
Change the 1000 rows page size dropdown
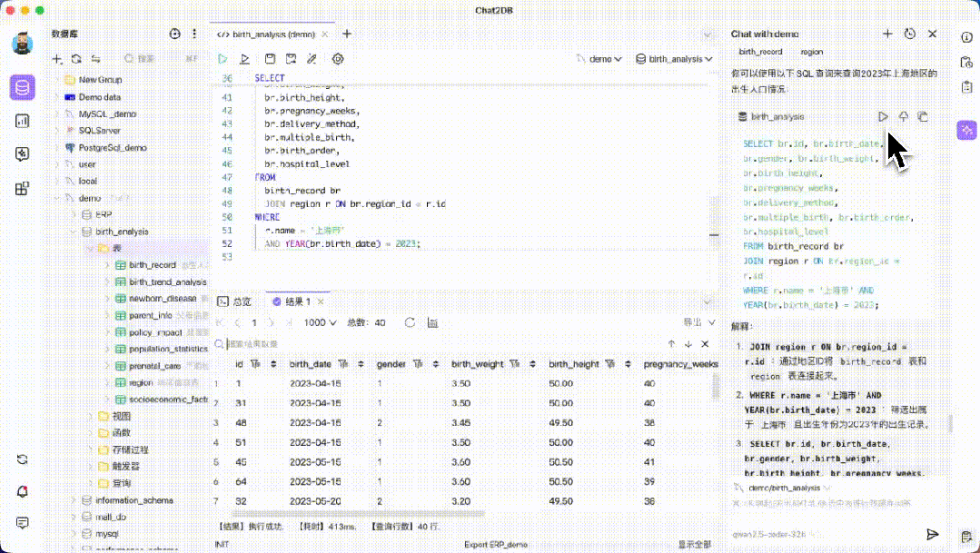(320, 322)
